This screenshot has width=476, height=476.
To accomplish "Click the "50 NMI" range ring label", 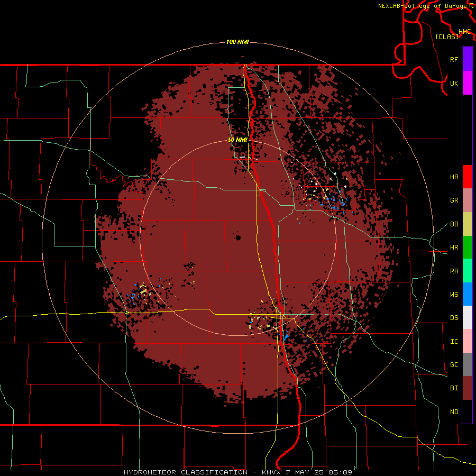I will [x=237, y=140].
